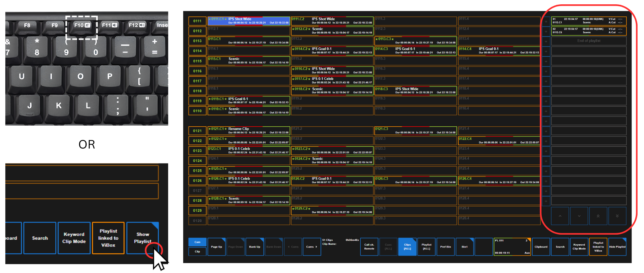644x273 pixels.
Task: Click the Bank Up button
Action: pyautogui.click(x=255, y=247)
